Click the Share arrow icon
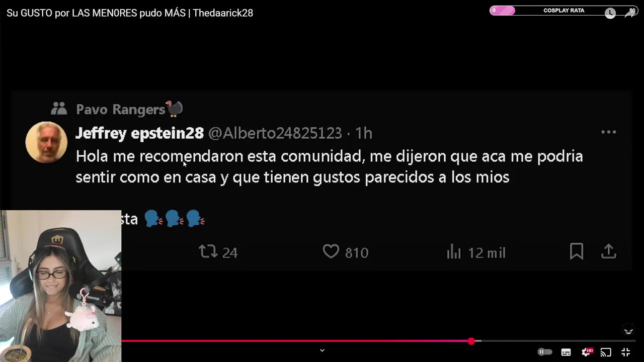Image resolution: width=644 pixels, height=362 pixels. point(630,14)
